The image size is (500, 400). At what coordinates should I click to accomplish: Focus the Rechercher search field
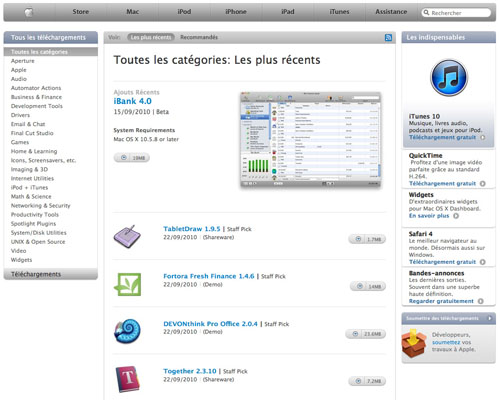pos(456,13)
